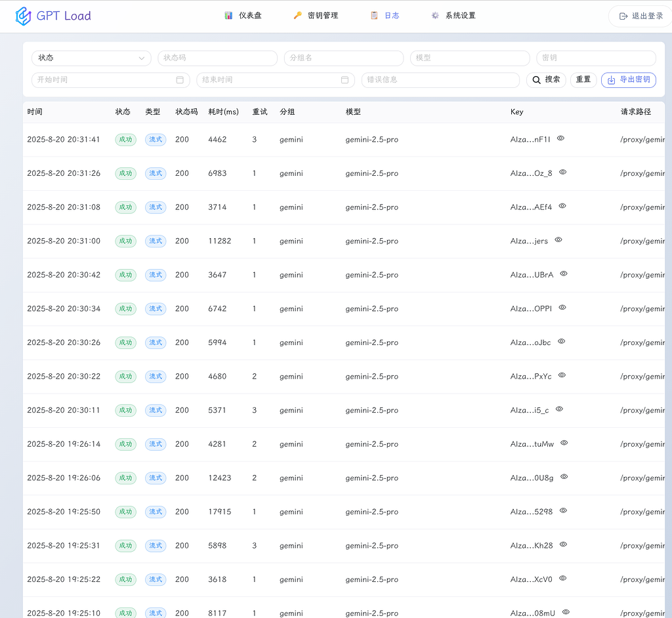Click the 搜索 search button

[546, 80]
